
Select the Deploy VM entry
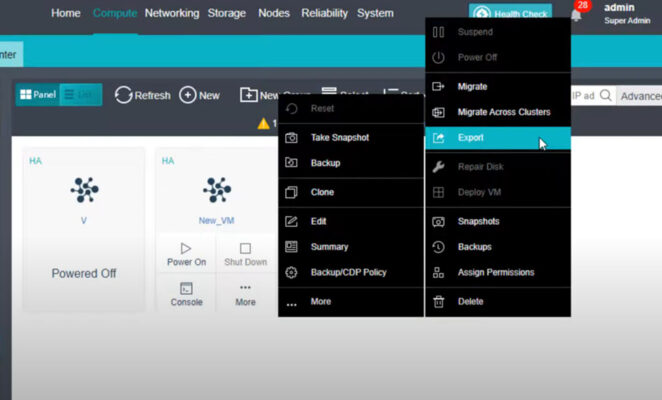point(498,192)
